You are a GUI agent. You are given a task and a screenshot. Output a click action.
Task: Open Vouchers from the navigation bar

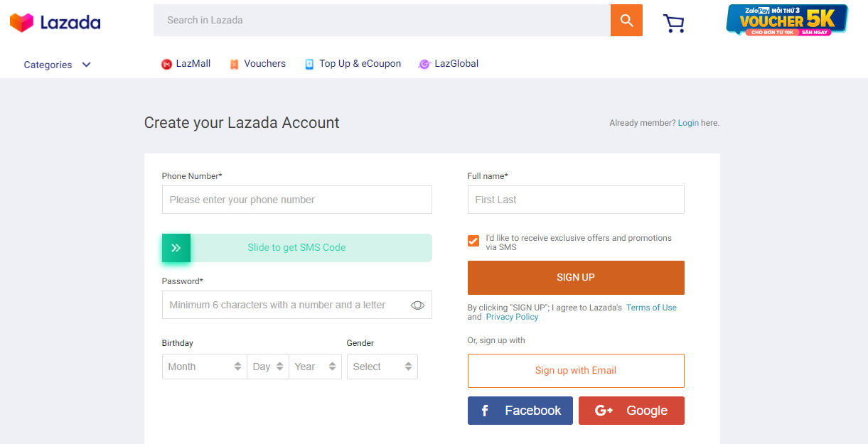[x=257, y=64]
